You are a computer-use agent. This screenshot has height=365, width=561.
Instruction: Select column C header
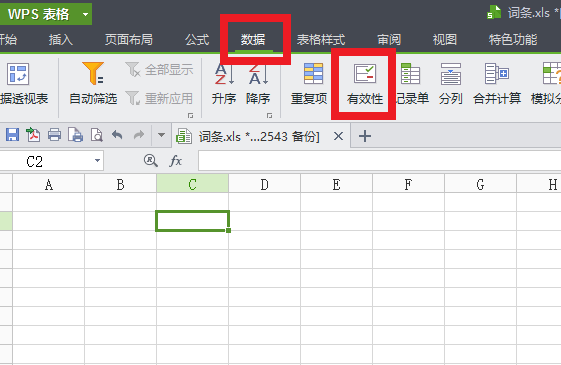(192, 184)
